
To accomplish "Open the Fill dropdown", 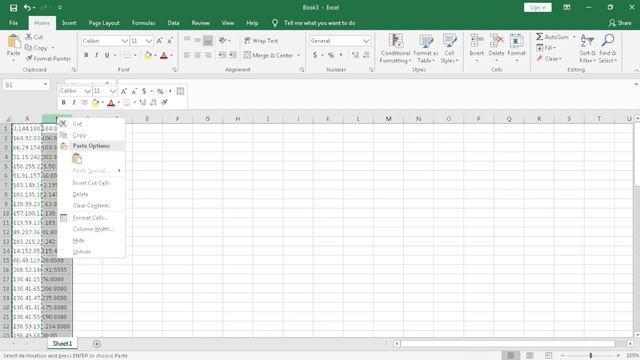I will (547, 48).
